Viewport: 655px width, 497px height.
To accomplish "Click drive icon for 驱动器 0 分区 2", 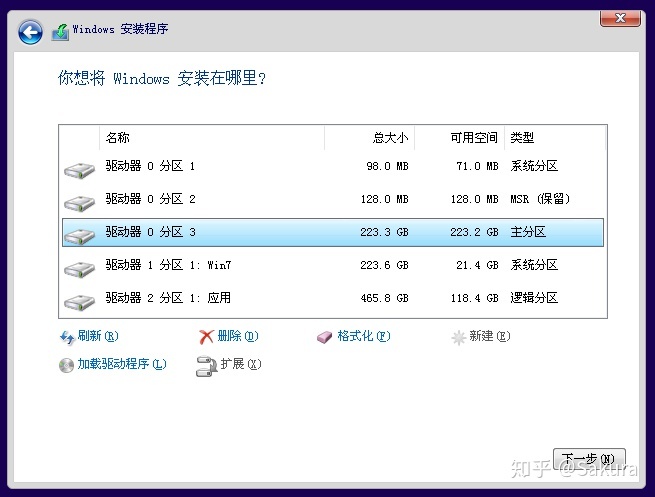I will pyautogui.click(x=79, y=203).
